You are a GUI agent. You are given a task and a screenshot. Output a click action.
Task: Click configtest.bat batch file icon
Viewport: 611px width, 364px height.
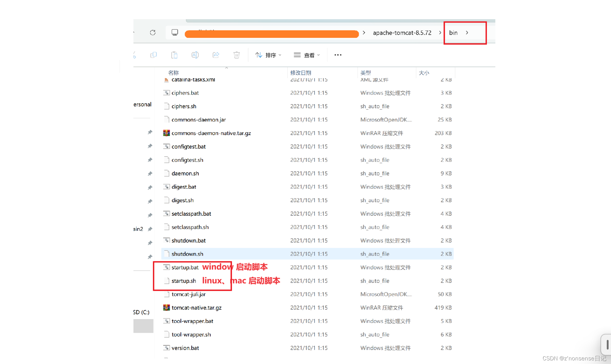click(x=166, y=146)
